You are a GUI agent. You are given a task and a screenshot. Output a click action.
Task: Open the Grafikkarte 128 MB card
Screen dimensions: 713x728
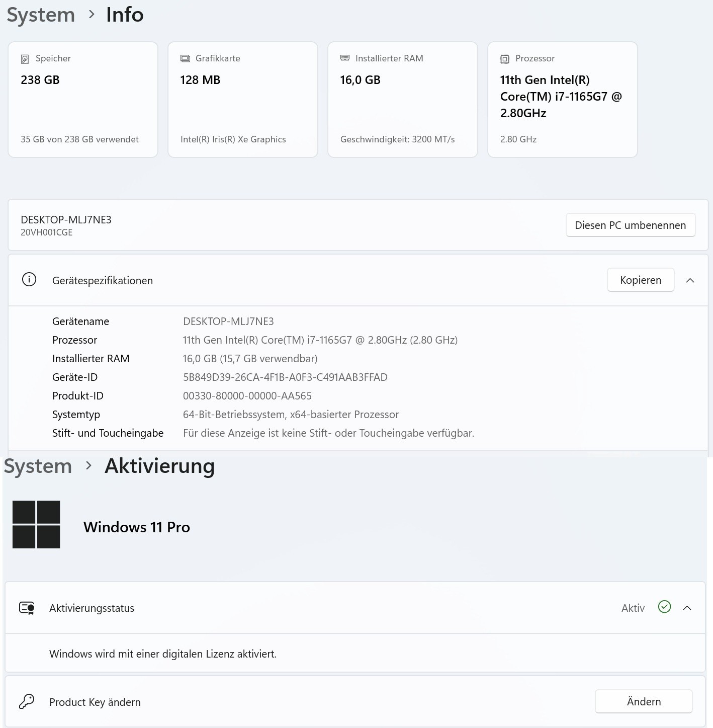(243, 100)
